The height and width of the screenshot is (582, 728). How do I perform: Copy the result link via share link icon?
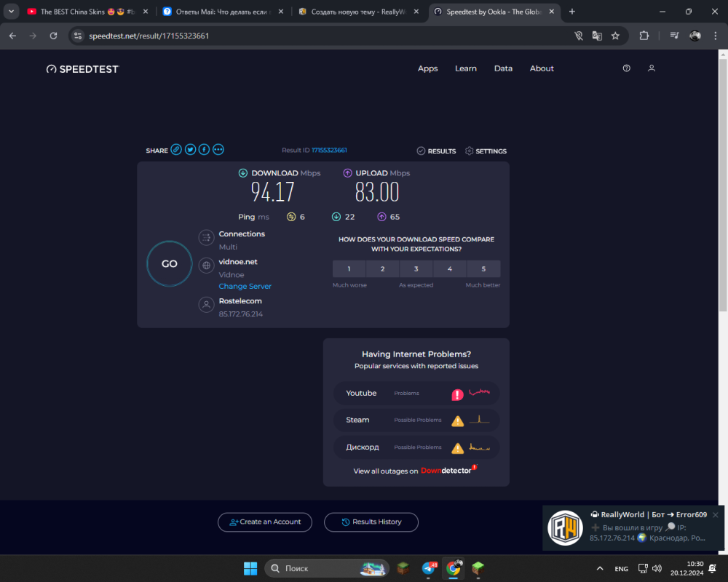click(176, 149)
